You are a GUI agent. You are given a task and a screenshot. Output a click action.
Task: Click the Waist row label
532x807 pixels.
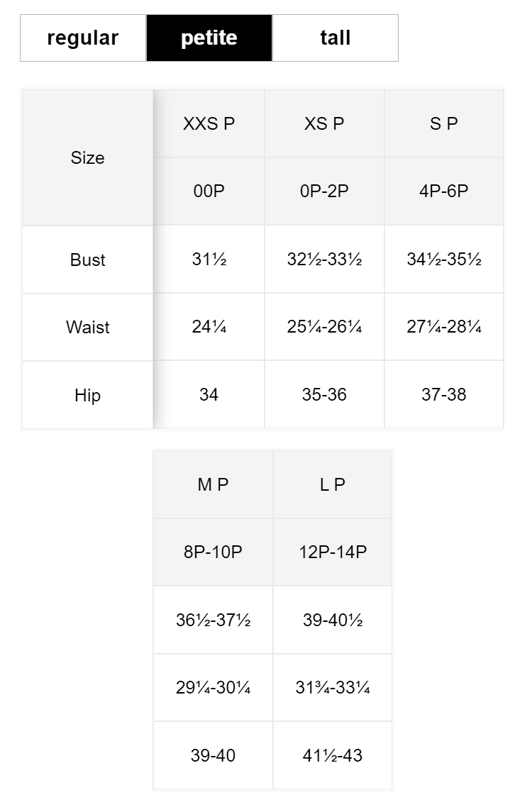(x=87, y=328)
